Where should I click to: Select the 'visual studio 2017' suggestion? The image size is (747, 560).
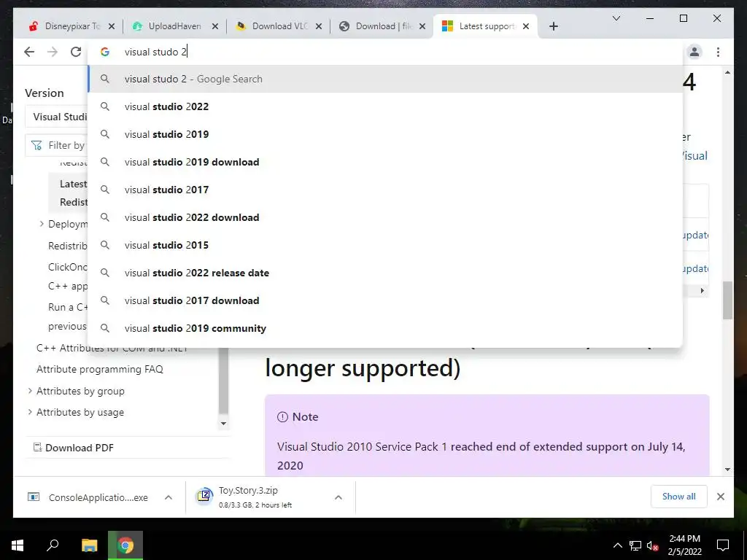[x=385, y=190]
